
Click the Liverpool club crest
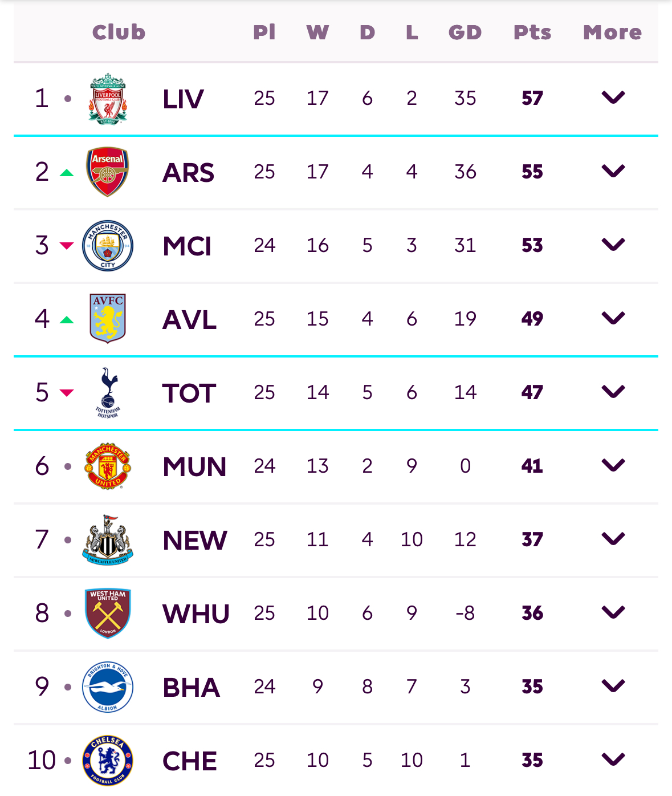pyautogui.click(x=107, y=98)
